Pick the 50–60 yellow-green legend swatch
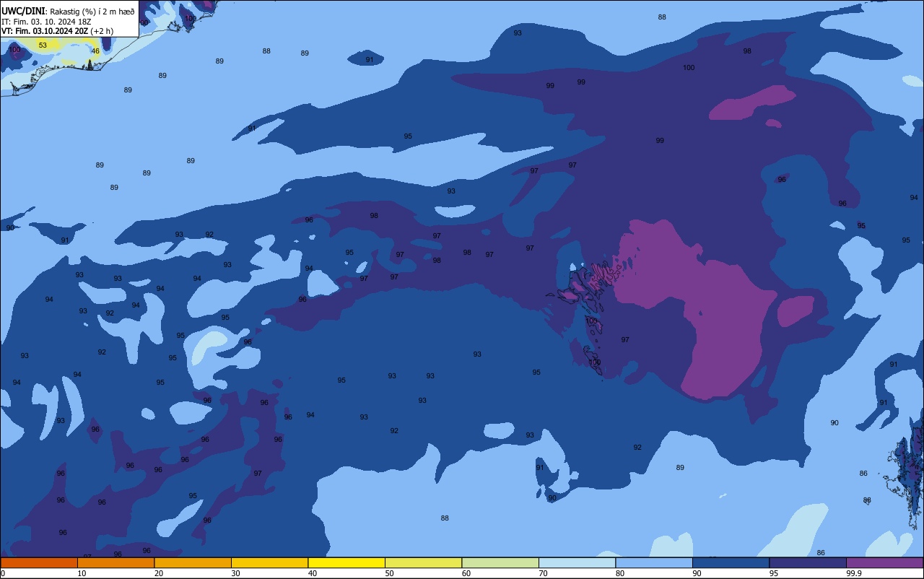 click(423, 562)
